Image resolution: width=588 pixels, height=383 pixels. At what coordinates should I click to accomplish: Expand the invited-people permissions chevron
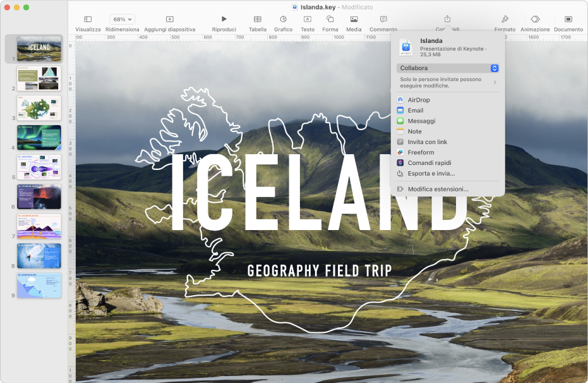tap(495, 82)
